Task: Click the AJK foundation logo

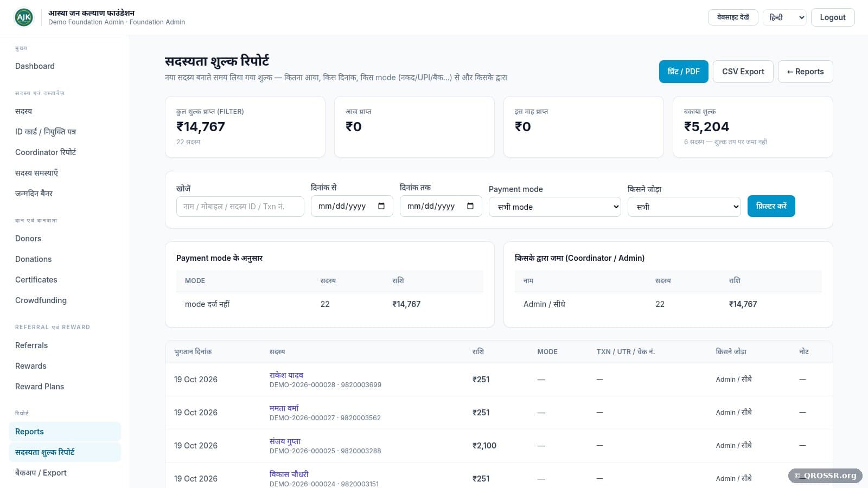Action: click(x=24, y=17)
